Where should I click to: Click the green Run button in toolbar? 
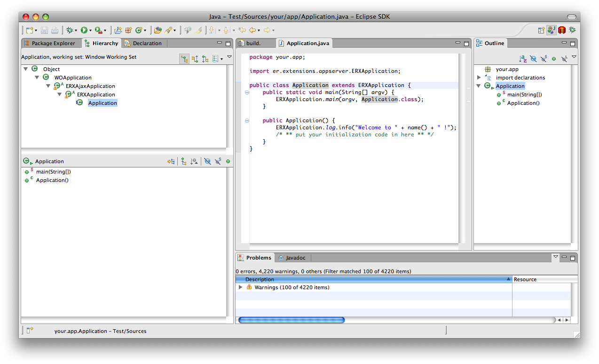pyautogui.click(x=84, y=30)
